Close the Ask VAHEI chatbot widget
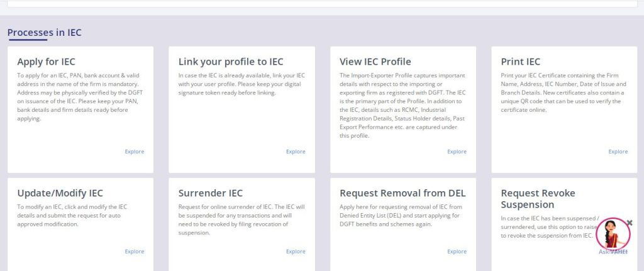Viewport: 644px width, 271px height. 630,223
